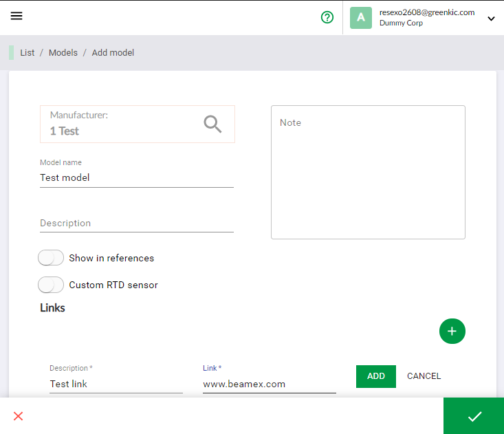The width and height of the screenshot is (504, 434).
Task: Search manufacturer with magnifier icon
Action: tap(212, 124)
